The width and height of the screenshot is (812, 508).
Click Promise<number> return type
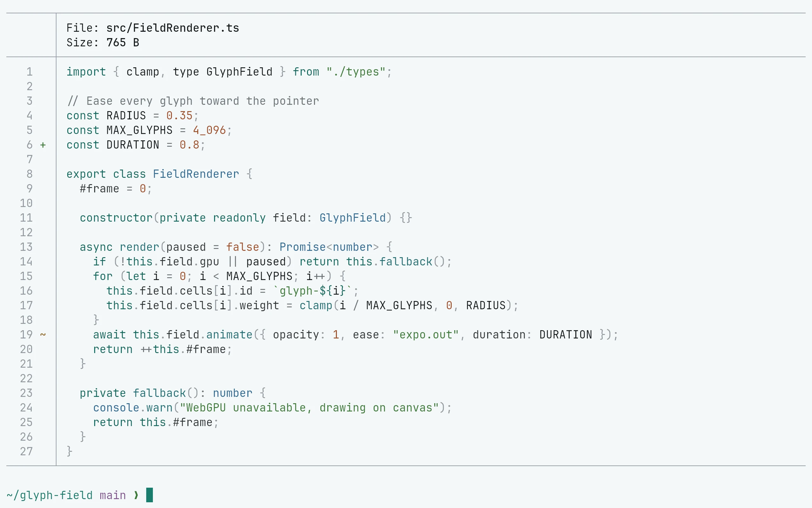pos(329,247)
